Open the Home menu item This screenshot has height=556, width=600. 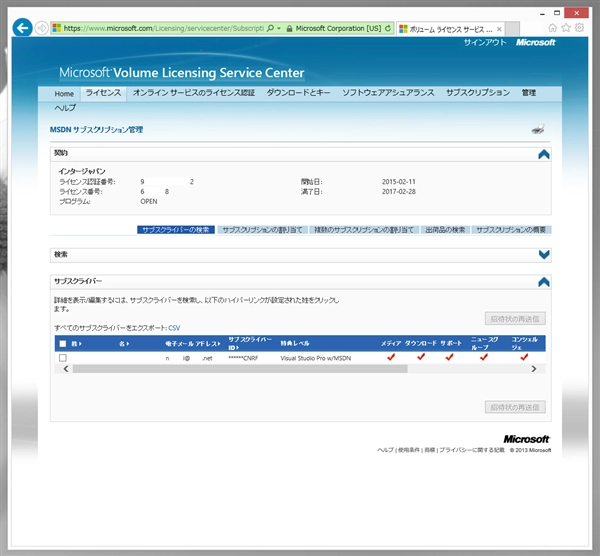[x=64, y=94]
